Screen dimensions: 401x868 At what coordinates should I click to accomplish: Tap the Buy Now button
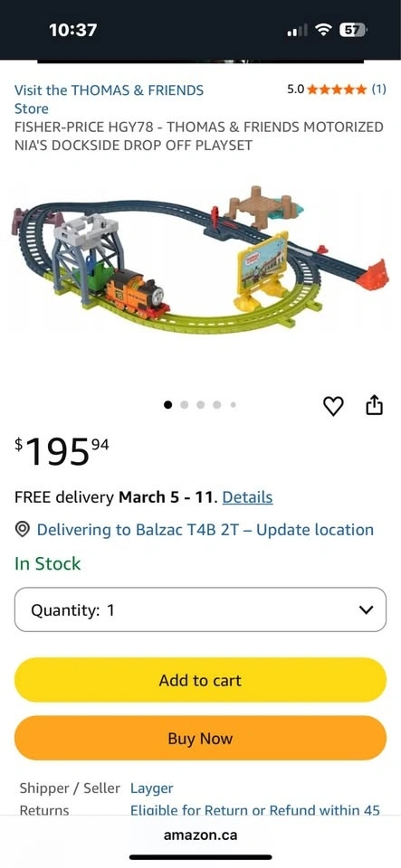[200, 738]
